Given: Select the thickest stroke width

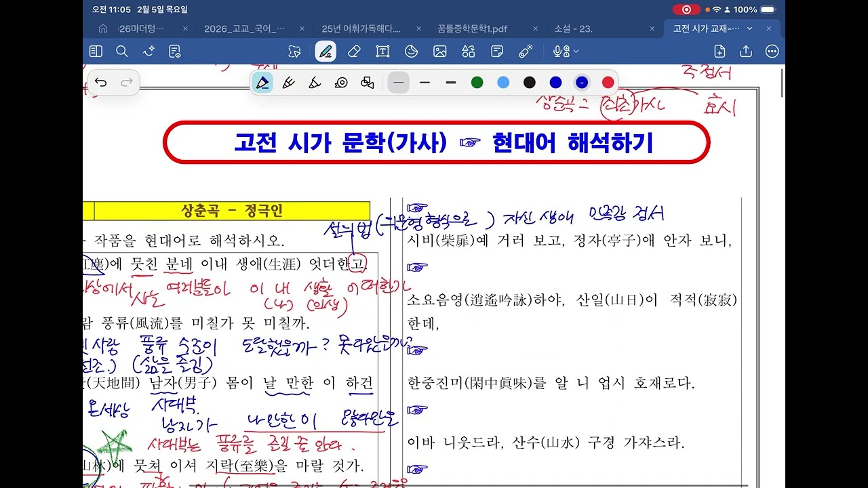Looking at the screenshot, I should 451,83.
